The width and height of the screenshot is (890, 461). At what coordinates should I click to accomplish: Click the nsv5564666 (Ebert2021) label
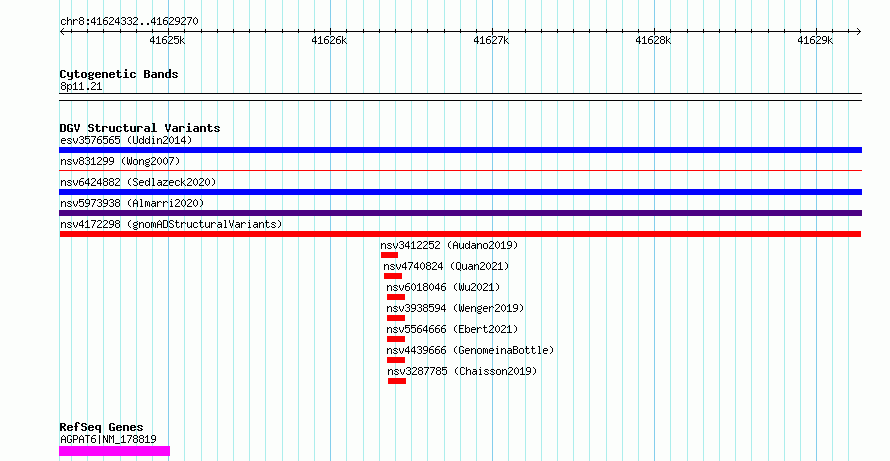(x=452, y=329)
